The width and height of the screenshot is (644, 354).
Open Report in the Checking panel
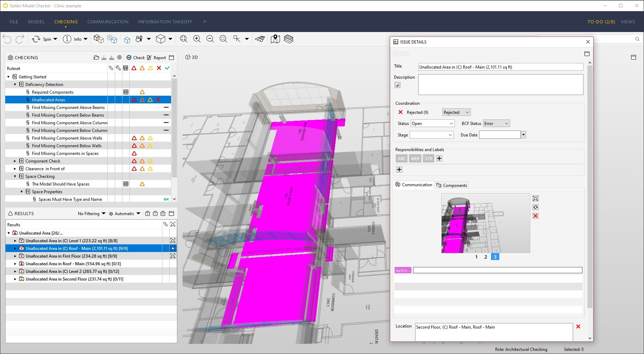(x=156, y=57)
